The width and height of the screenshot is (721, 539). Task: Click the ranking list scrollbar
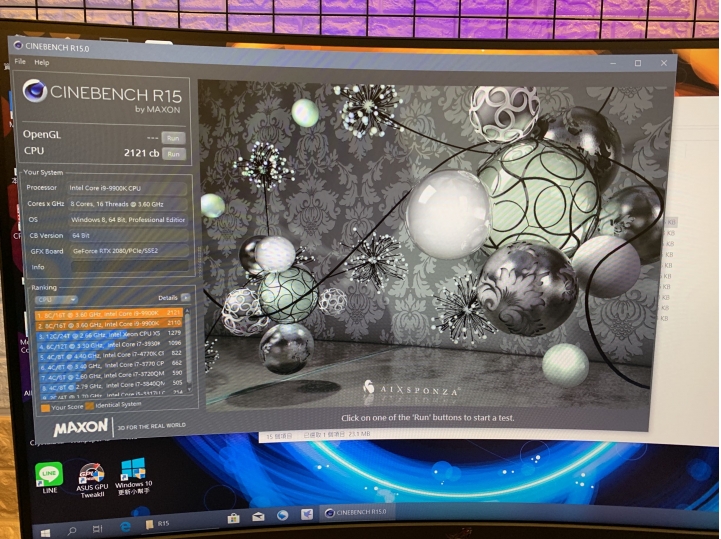(188, 350)
